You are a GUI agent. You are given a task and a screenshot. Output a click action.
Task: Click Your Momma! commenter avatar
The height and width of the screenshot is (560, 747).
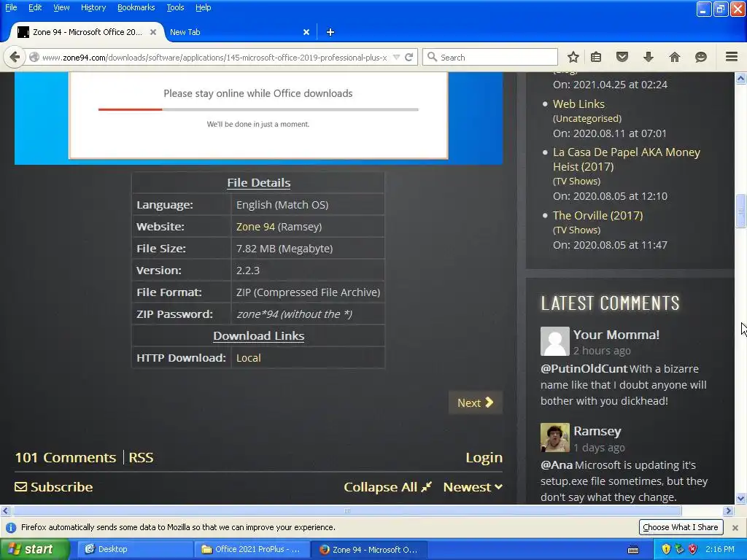[x=555, y=341]
